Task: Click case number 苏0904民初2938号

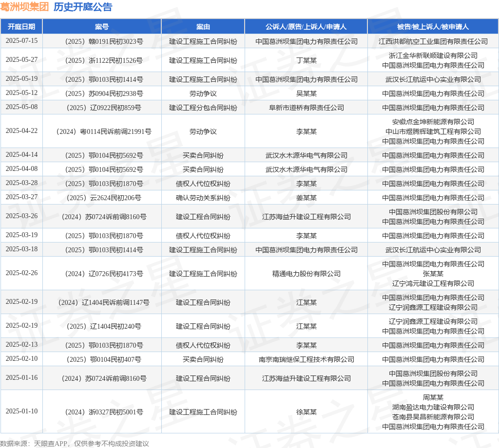Action: click(x=104, y=93)
